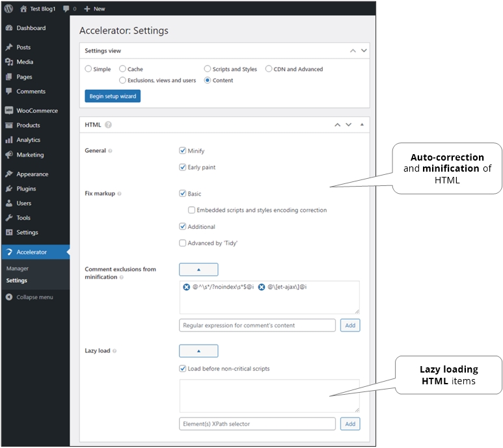
Task: Enable Embedded scripts and styles encoding correction
Action: click(x=191, y=210)
